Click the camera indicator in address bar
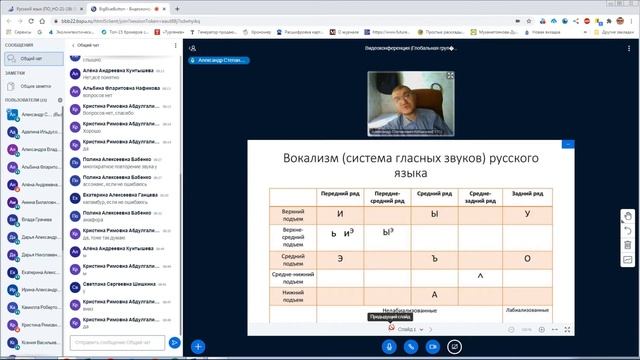Viewport: 640px width, 360px height. tap(518, 21)
